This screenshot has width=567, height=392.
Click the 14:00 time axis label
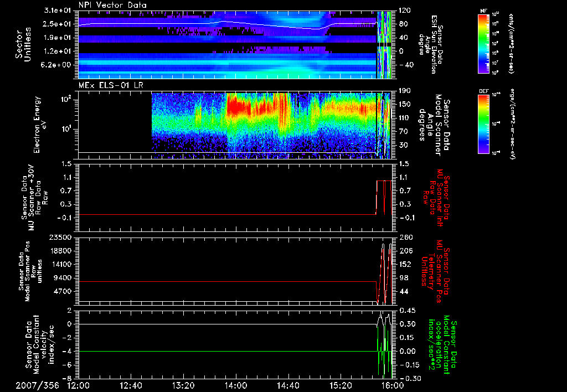pos(236,385)
